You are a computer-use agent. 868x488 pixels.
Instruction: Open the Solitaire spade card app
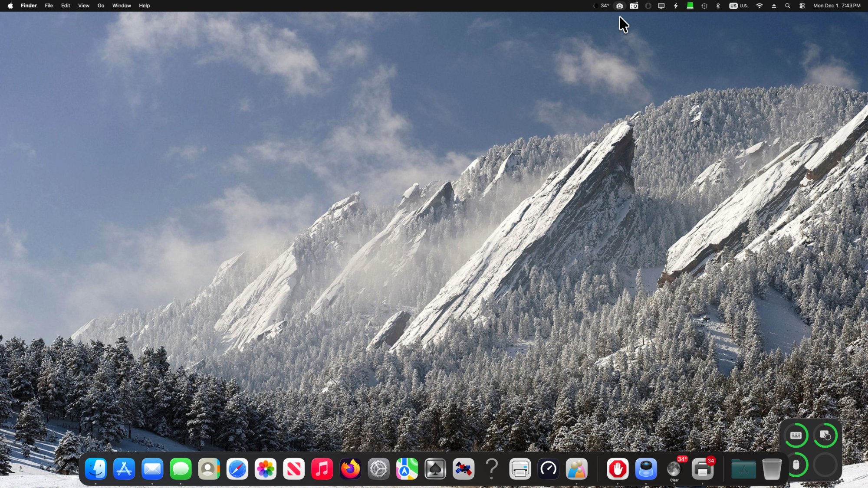click(x=435, y=469)
